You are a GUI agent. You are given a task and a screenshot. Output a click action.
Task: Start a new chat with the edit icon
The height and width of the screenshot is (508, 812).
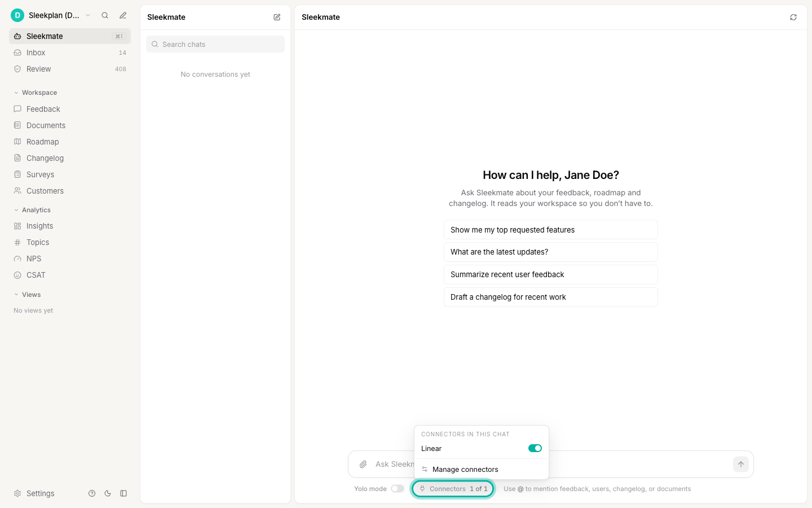(x=277, y=17)
